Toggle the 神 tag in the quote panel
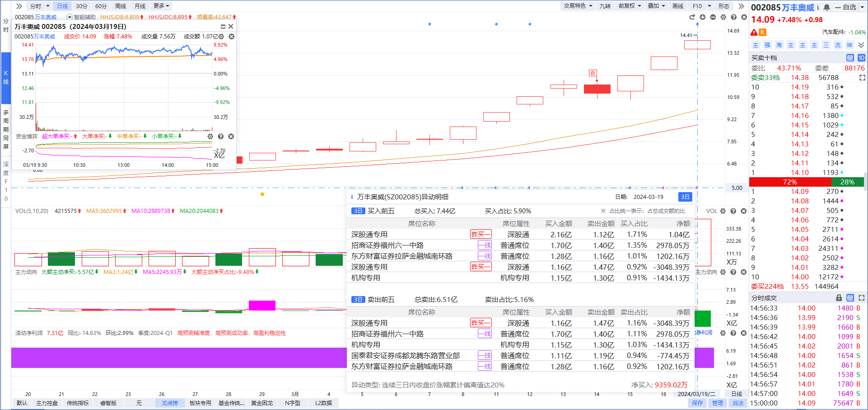This screenshot has height=410, width=868. [x=849, y=45]
